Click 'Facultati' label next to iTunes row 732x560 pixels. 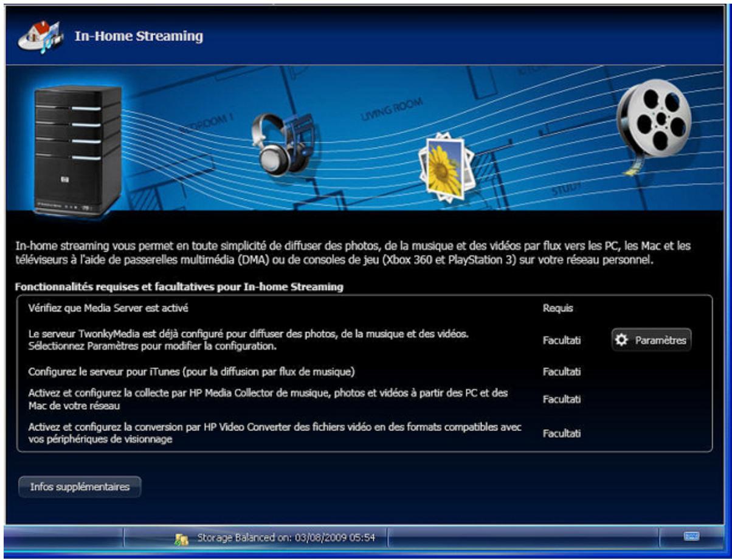562,372
